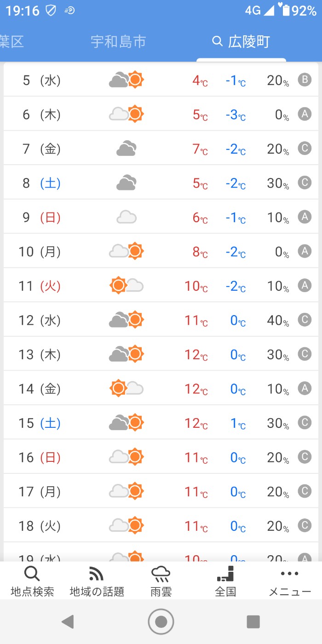322x644 pixels.
Task: Open the メニュー three-dots menu
Action: pos(290,574)
